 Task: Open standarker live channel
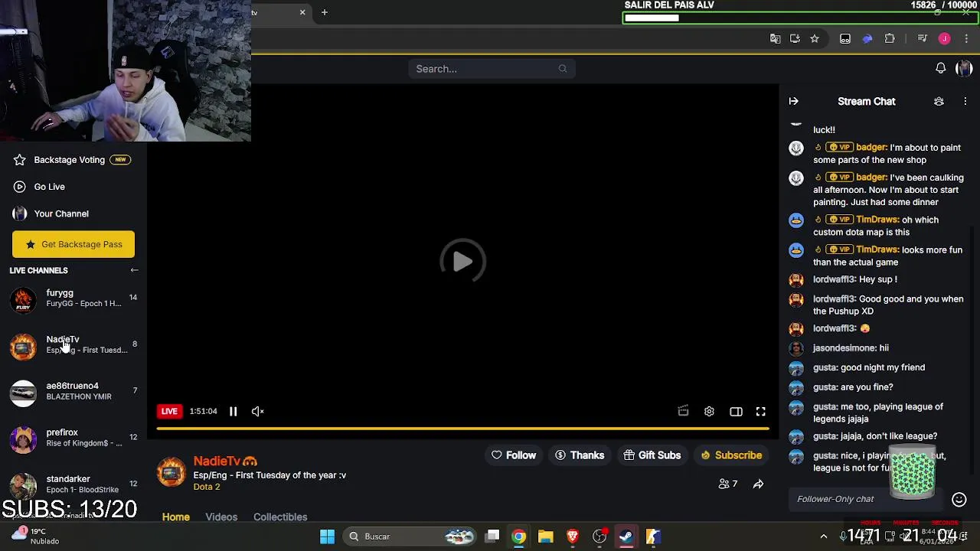coord(73,485)
